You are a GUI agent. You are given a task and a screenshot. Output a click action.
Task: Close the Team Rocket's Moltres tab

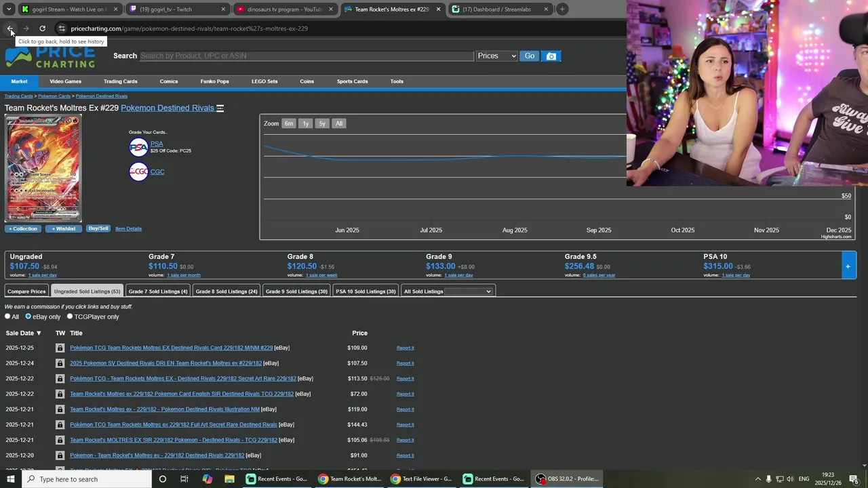pos(438,9)
